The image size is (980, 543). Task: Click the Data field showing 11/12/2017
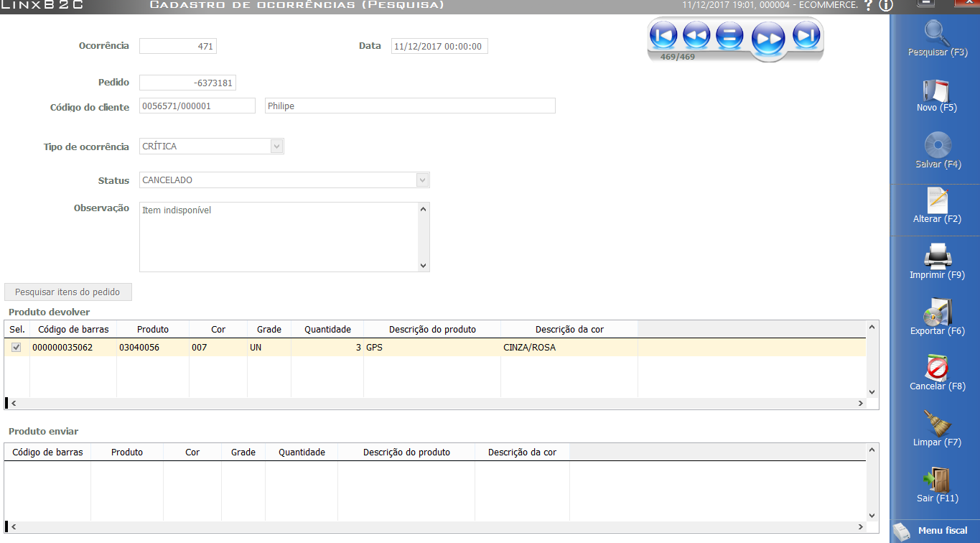[439, 46]
